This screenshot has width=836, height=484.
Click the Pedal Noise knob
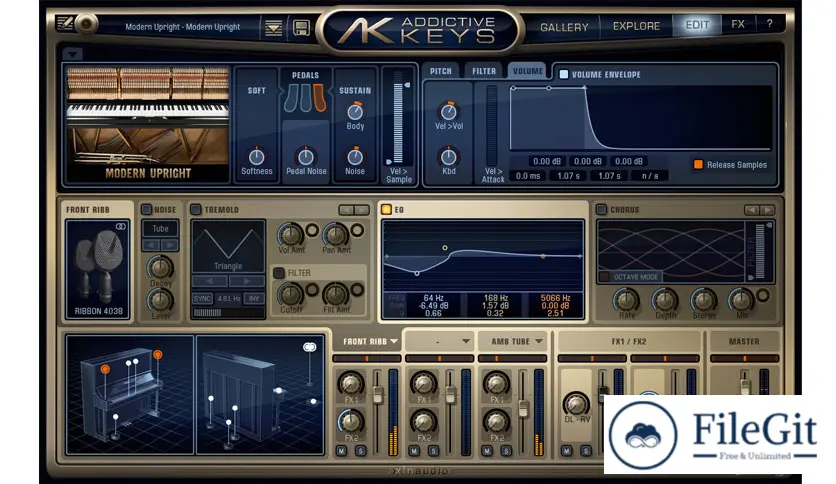[x=306, y=157]
